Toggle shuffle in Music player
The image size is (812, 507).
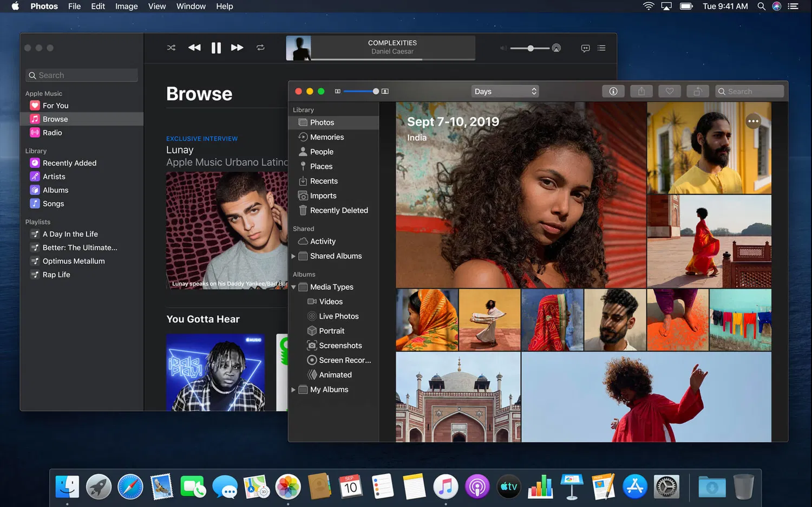171,48
